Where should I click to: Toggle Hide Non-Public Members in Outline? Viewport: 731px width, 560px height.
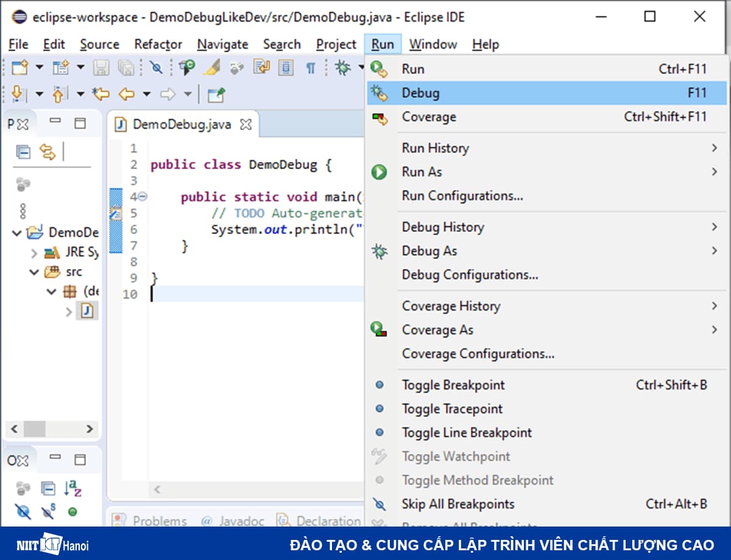[x=23, y=512]
